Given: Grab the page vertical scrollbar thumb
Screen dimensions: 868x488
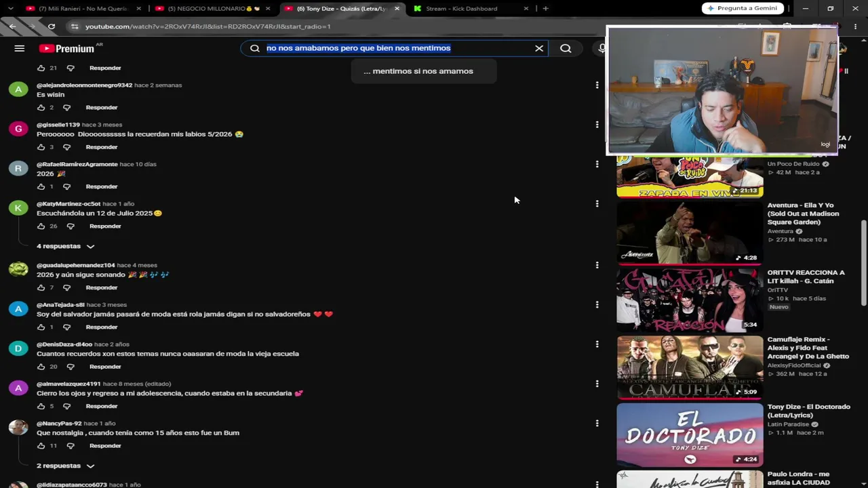Looking at the screenshot, I should coord(863,263).
